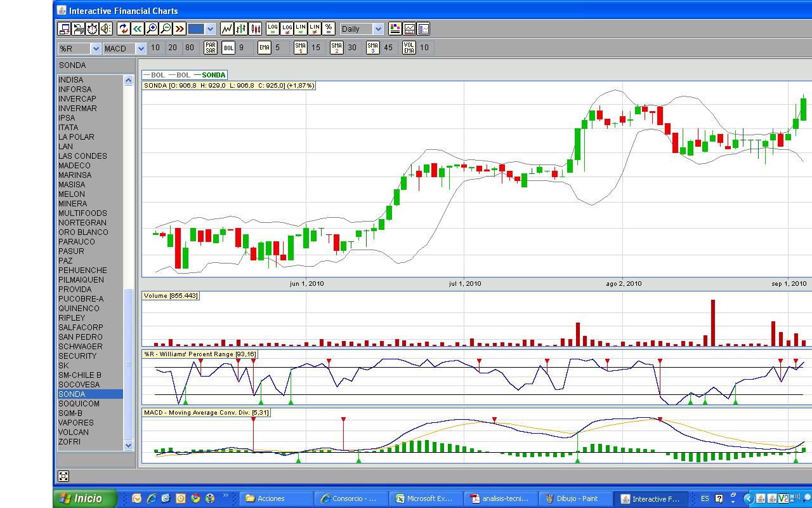The image size is (812, 508).
Task: Select COPEC-style ticker VAPORES in list
Action: point(90,423)
